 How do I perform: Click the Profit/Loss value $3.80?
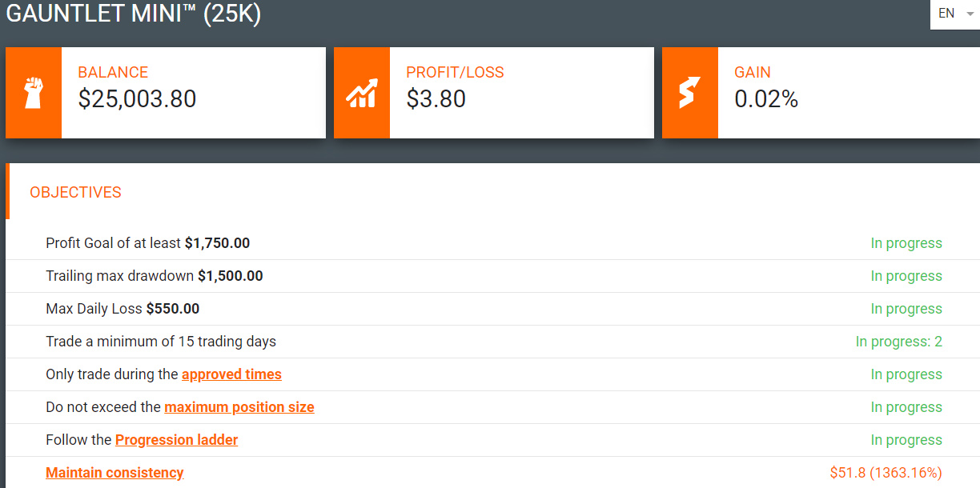436,98
